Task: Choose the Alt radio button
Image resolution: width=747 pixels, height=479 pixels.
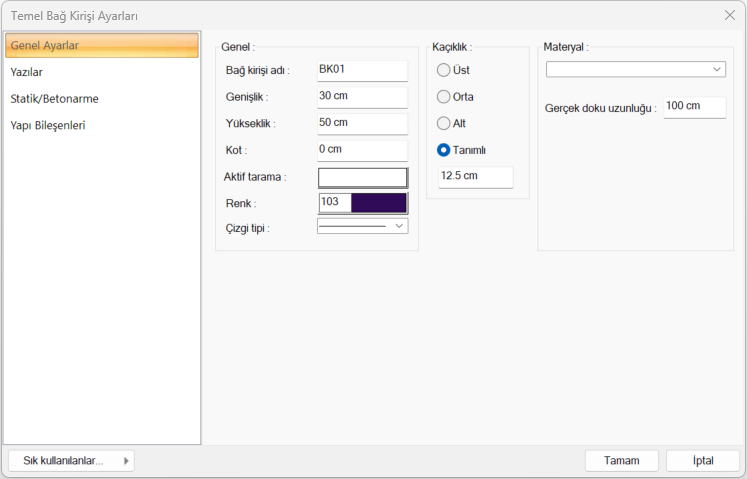Action: point(444,123)
